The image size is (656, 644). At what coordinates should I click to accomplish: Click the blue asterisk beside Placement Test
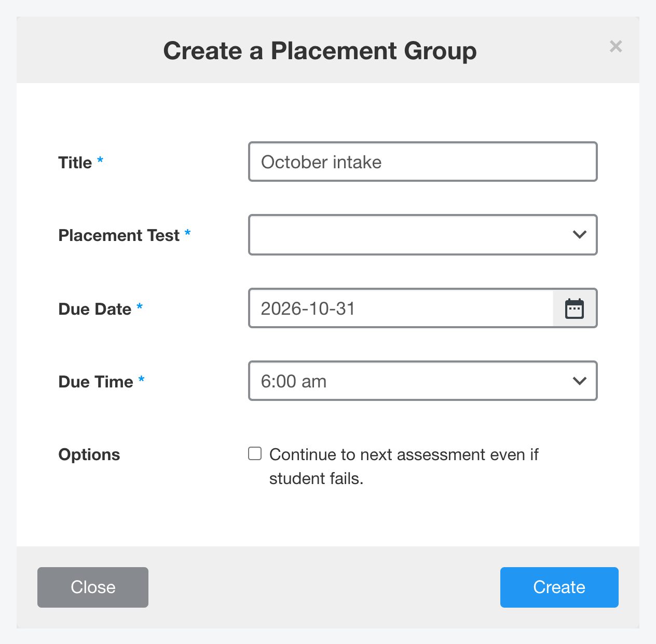coord(187,233)
